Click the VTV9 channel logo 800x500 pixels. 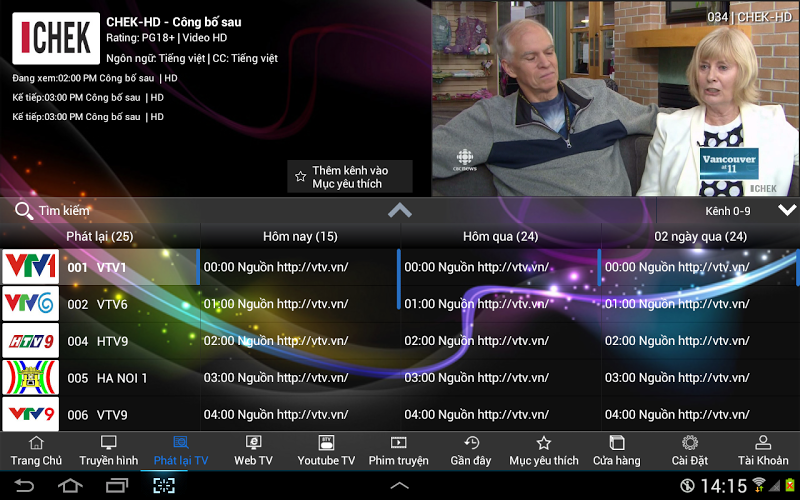31,414
